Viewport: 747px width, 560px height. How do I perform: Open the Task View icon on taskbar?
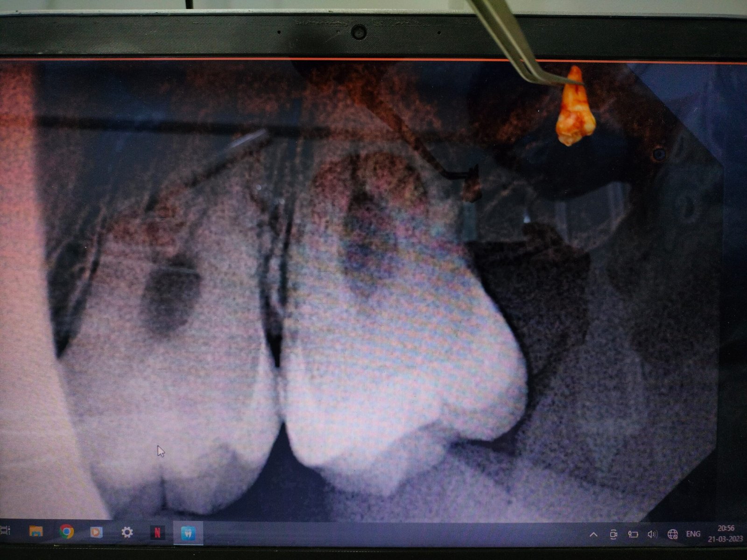coord(5,531)
